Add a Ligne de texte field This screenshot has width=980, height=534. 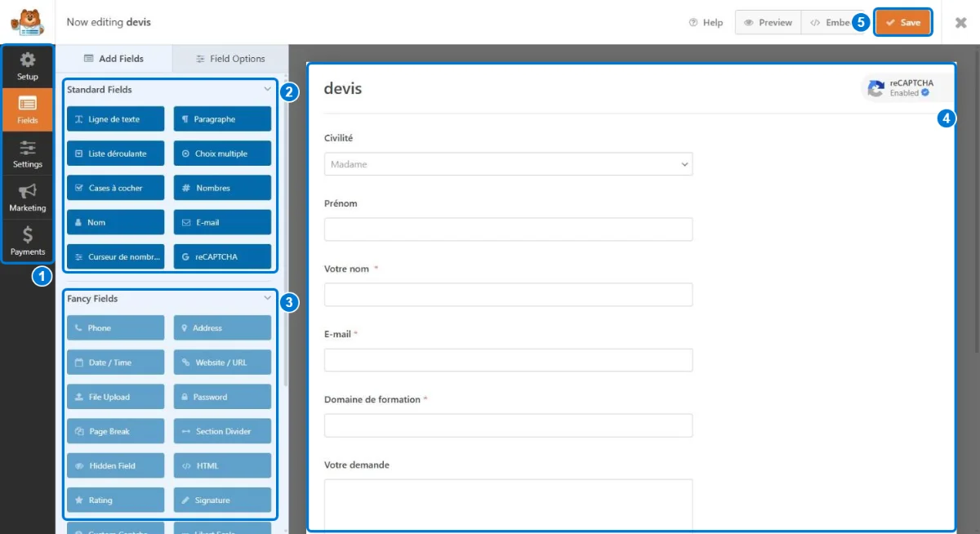[115, 119]
